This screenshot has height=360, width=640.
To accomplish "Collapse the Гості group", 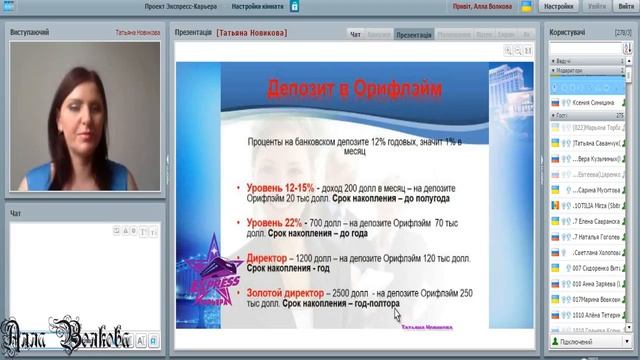I will pos(587,116).
